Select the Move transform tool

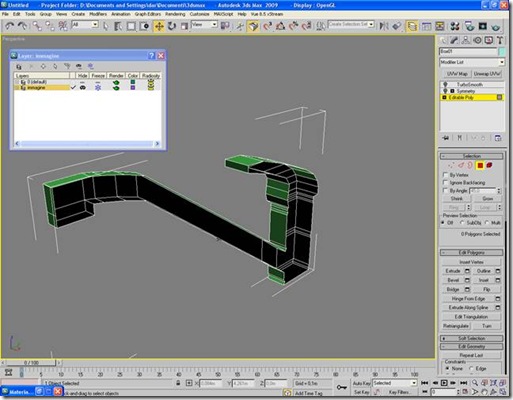click(x=159, y=26)
